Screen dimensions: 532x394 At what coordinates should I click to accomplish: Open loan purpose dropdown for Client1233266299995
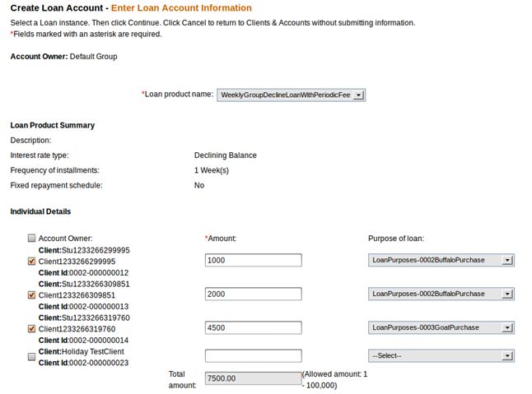point(441,260)
